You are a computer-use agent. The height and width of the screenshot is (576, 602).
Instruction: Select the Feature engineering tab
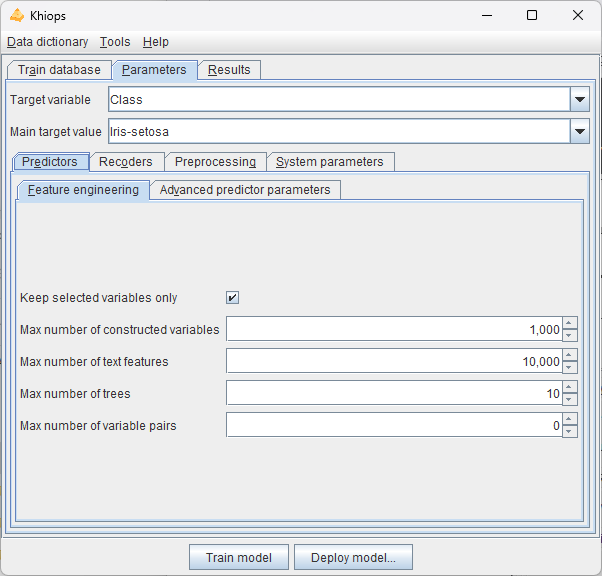coord(83,190)
